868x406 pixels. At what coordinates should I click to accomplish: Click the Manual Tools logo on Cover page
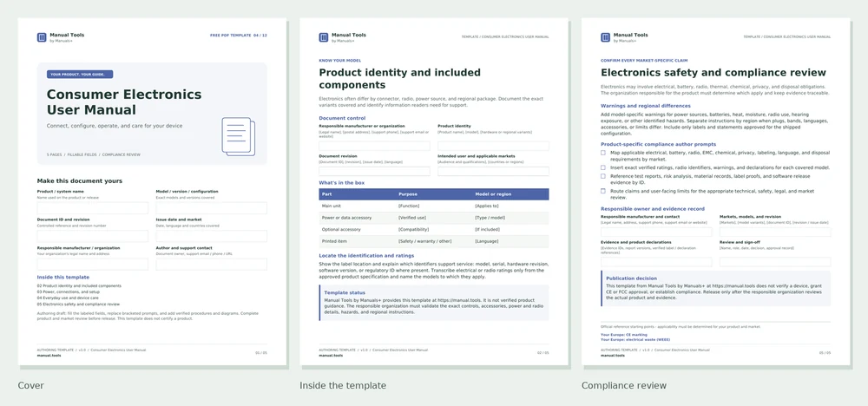click(x=42, y=37)
